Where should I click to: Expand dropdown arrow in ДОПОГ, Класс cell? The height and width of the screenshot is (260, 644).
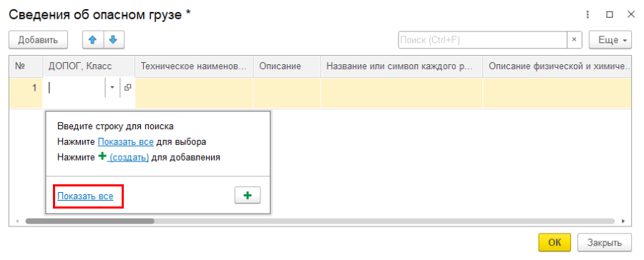[x=112, y=87]
